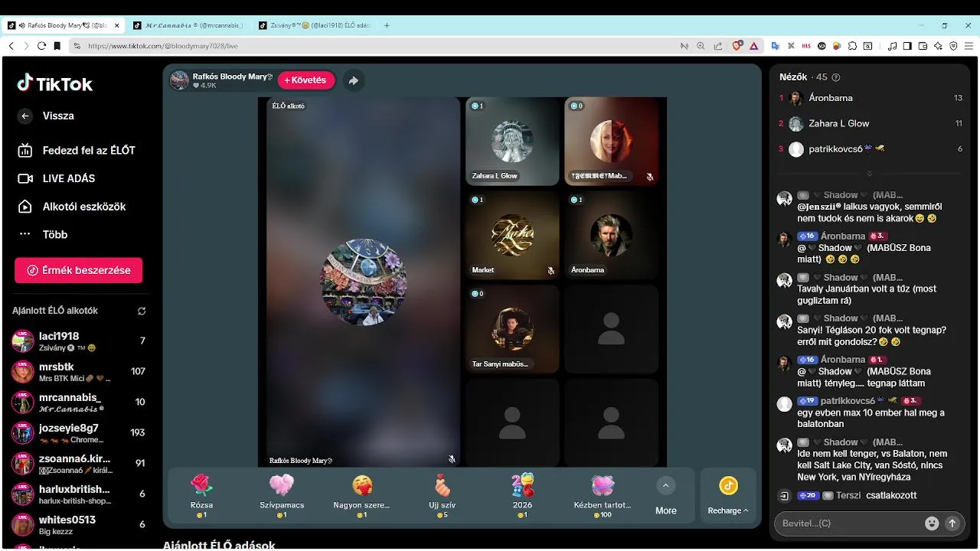Click the address bar URL
The width and height of the screenshot is (980, 551).
click(x=163, y=46)
